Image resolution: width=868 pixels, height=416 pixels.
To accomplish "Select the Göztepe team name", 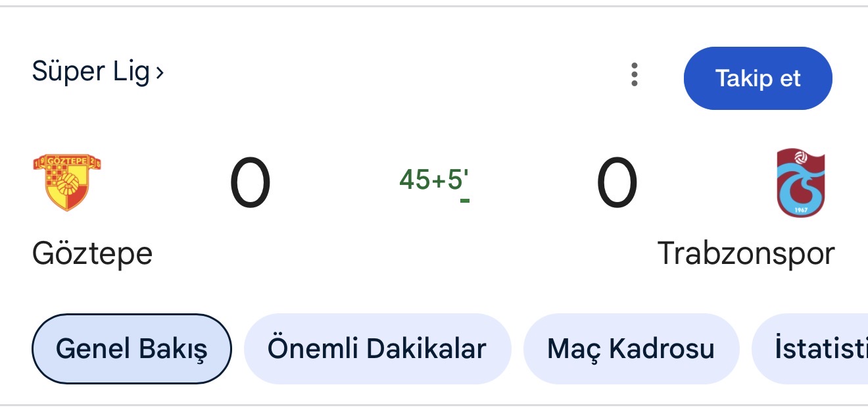I will [92, 253].
